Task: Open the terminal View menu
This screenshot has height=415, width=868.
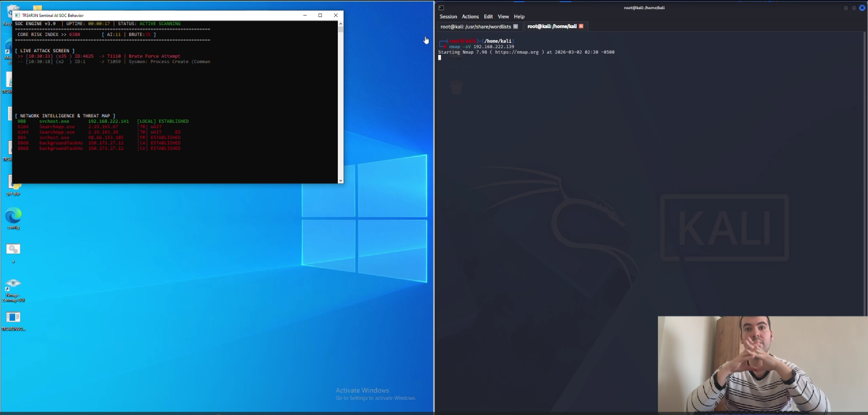Action: [503, 17]
